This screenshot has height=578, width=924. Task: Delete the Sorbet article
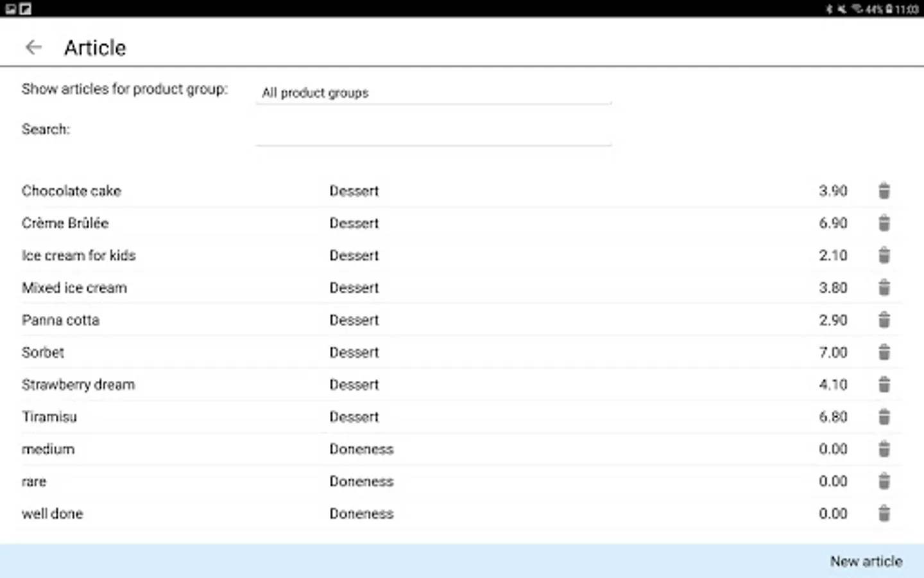pyautogui.click(x=884, y=352)
